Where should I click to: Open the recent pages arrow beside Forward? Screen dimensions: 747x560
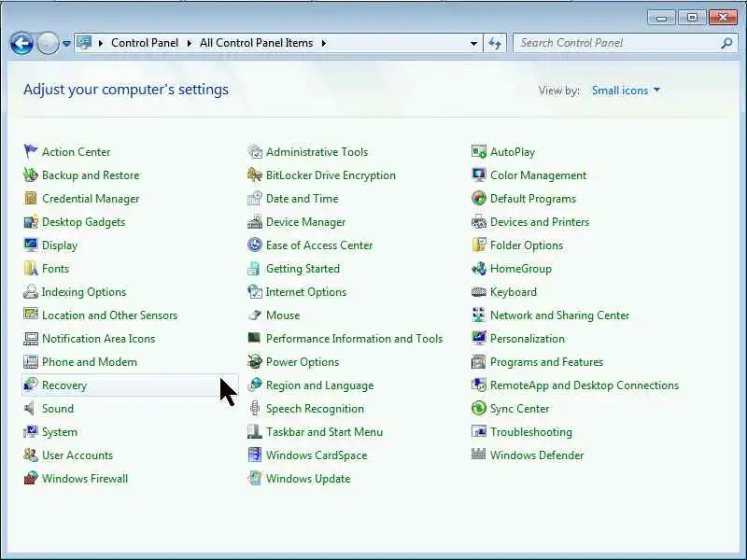click(x=66, y=43)
